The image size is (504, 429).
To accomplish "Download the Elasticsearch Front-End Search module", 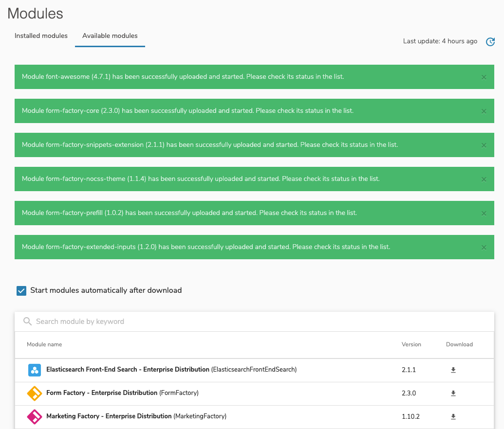I will coord(453,370).
